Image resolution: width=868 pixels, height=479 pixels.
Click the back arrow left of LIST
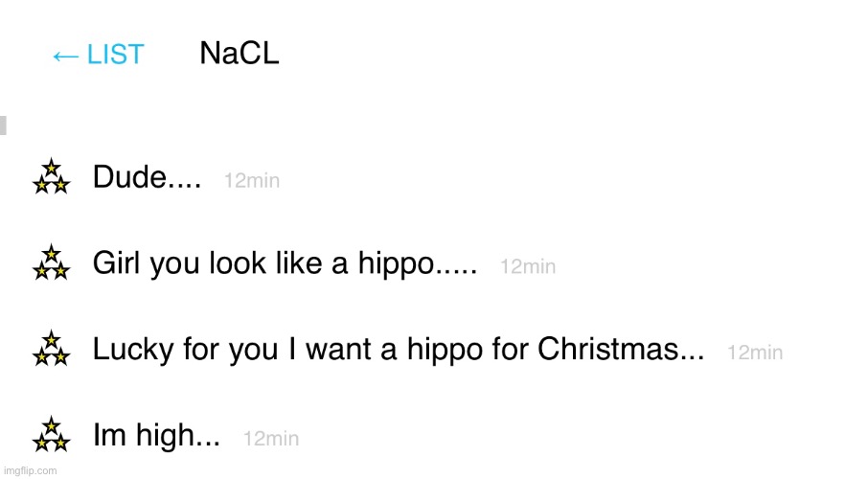(x=65, y=56)
